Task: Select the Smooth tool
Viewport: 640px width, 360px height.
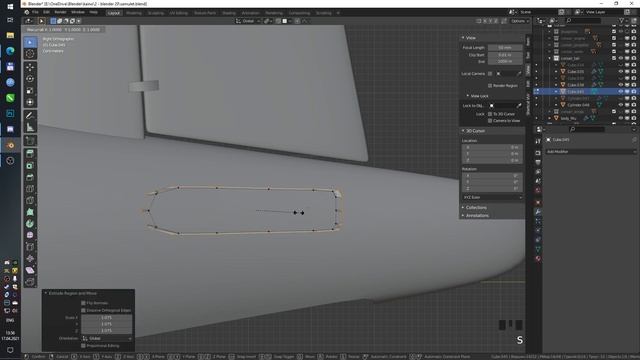Action: [x=30, y=235]
